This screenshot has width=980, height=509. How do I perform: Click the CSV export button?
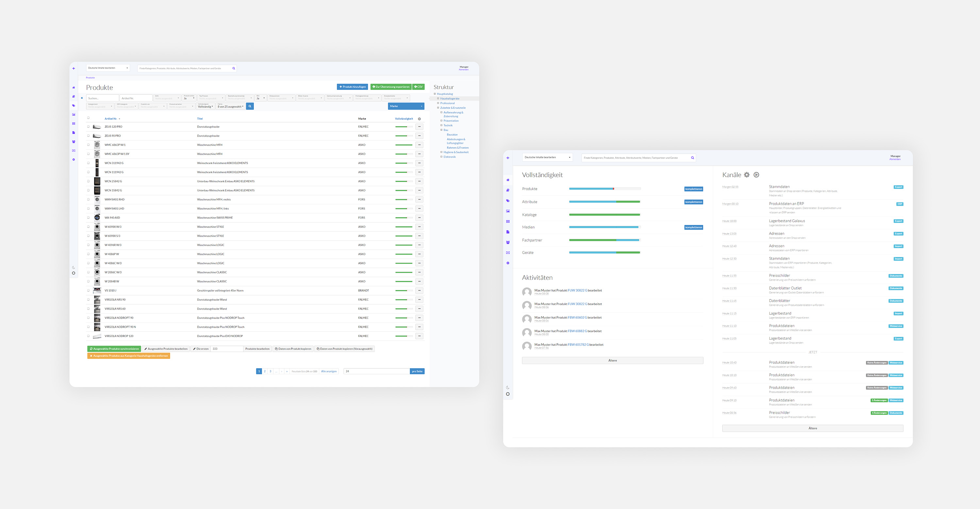(419, 87)
